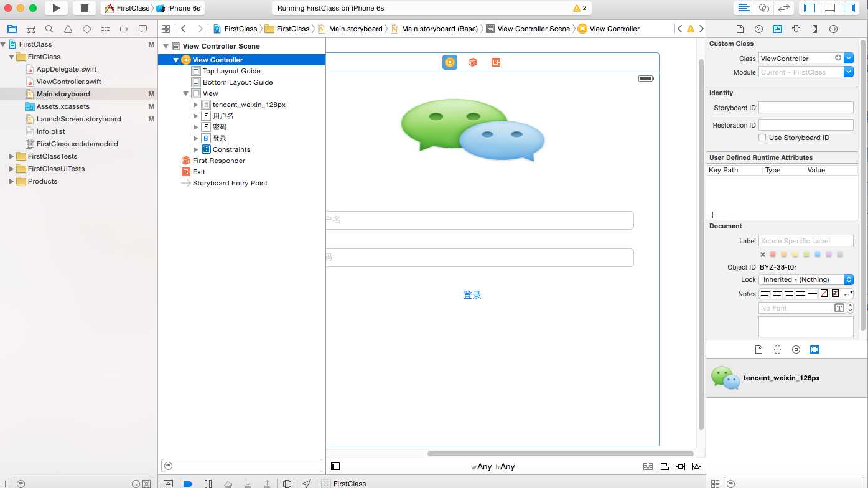The width and height of the screenshot is (868, 488).
Task: Open the Find navigator magnifier
Action: click(x=49, y=29)
